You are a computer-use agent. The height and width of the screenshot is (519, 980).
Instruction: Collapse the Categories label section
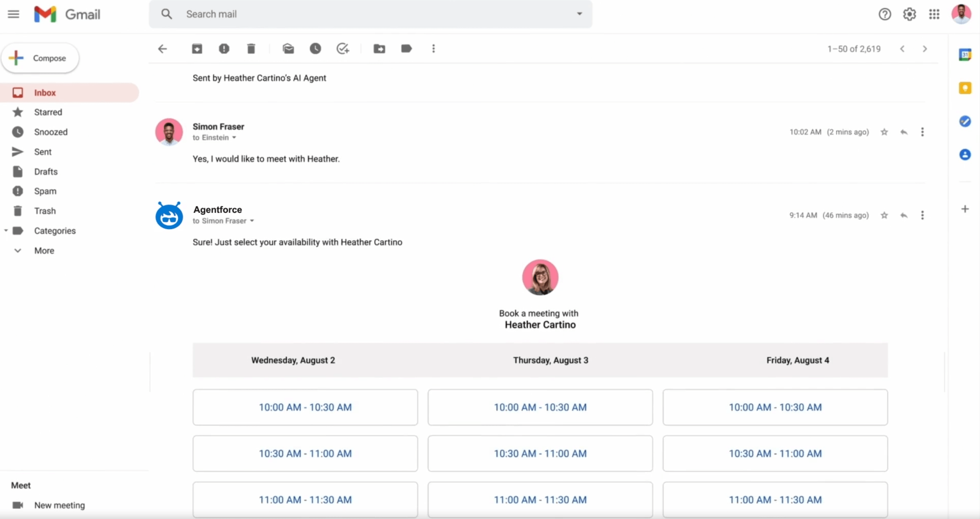(5, 231)
